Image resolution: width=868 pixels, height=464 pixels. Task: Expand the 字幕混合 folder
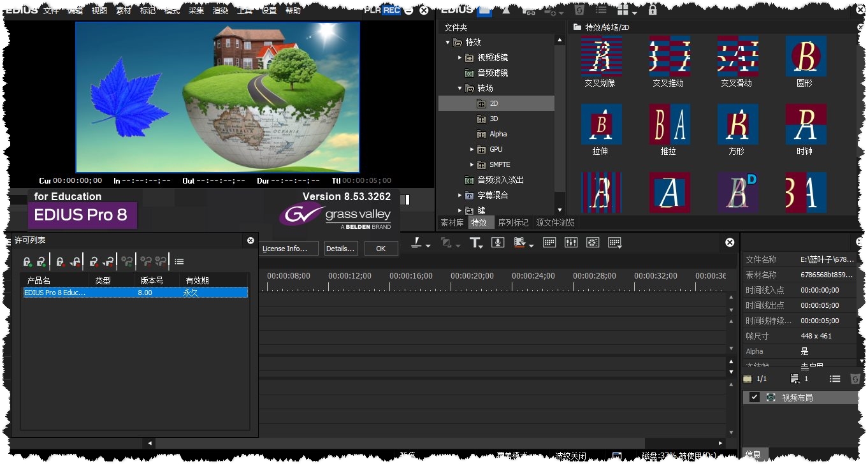coord(459,195)
